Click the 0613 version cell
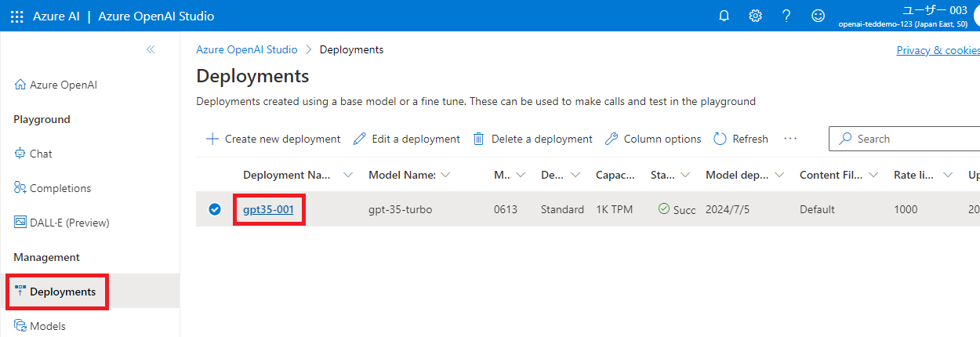The image size is (980, 337). pyautogui.click(x=506, y=209)
